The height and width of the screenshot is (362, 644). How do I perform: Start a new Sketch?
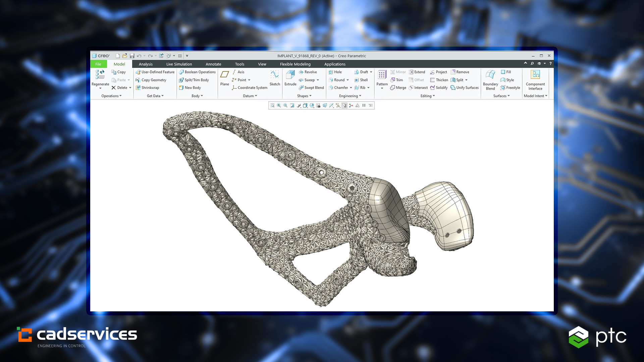(275, 78)
